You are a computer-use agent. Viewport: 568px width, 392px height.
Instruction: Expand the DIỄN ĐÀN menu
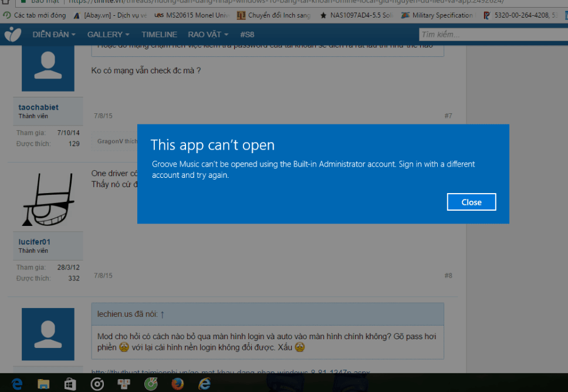click(54, 35)
